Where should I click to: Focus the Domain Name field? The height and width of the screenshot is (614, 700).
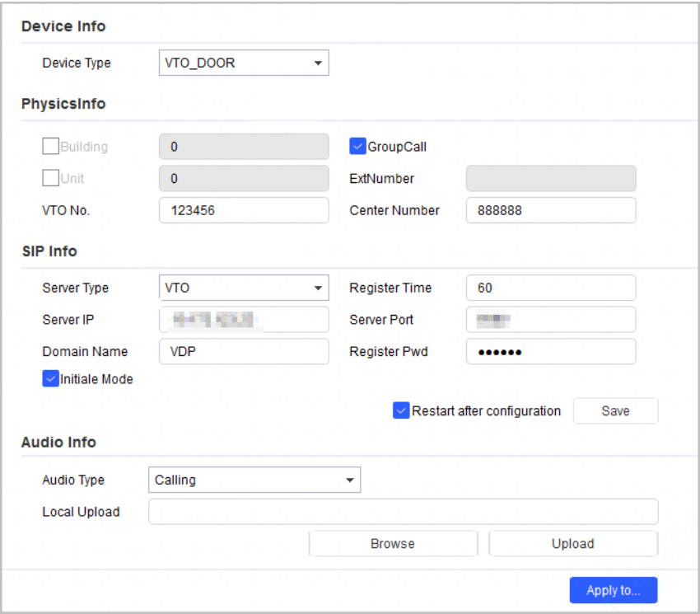pos(244,351)
